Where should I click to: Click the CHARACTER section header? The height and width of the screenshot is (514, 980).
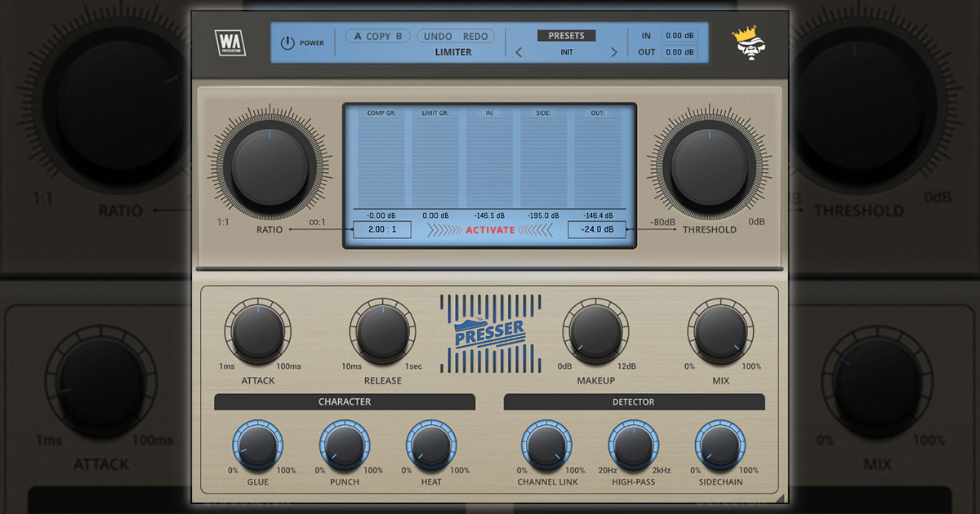pyautogui.click(x=345, y=401)
